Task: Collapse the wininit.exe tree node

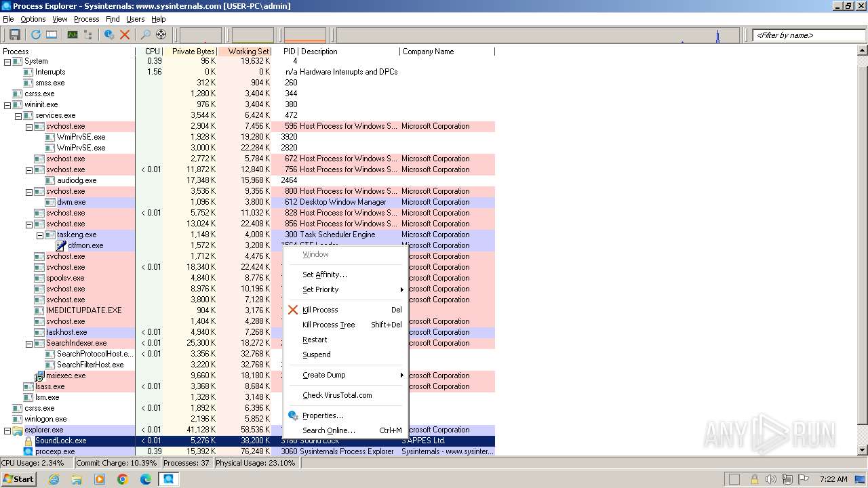Action: pyautogui.click(x=7, y=104)
